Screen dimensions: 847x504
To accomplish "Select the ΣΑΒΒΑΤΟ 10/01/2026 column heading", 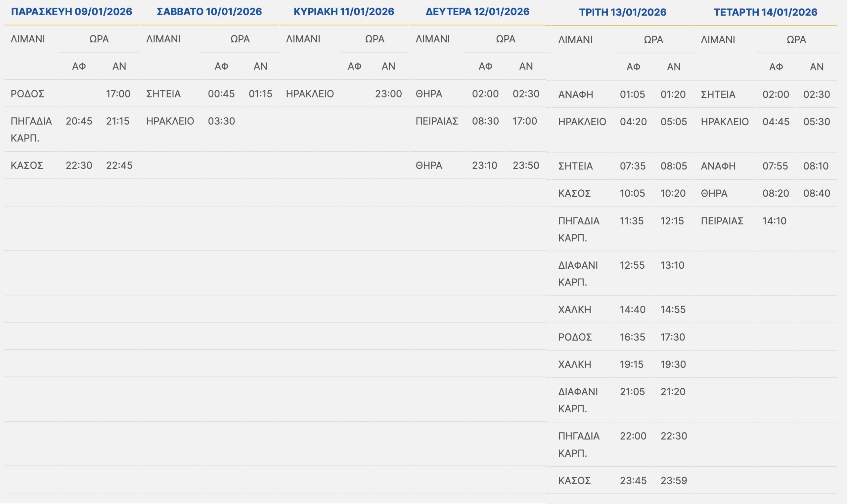I will tap(209, 12).
